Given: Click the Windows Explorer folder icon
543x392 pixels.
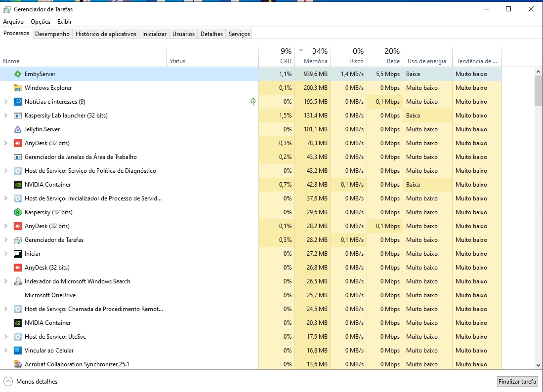Looking at the screenshot, I should (x=18, y=88).
